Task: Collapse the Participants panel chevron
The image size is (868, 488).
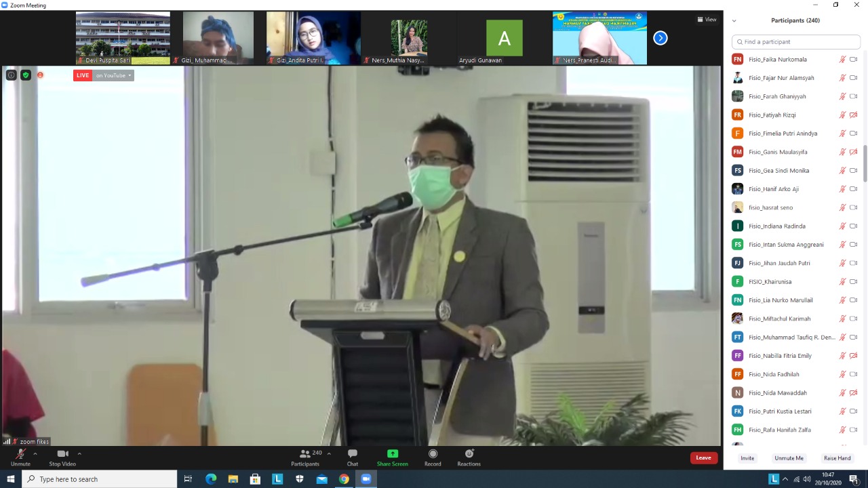Action: (734, 21)
